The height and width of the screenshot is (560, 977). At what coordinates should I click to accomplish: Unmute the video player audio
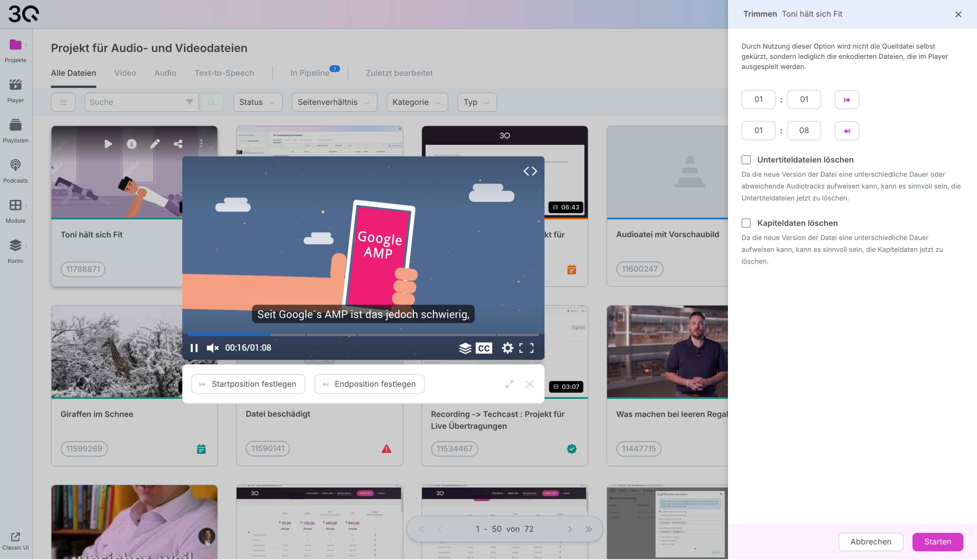(x=212, y=348)
